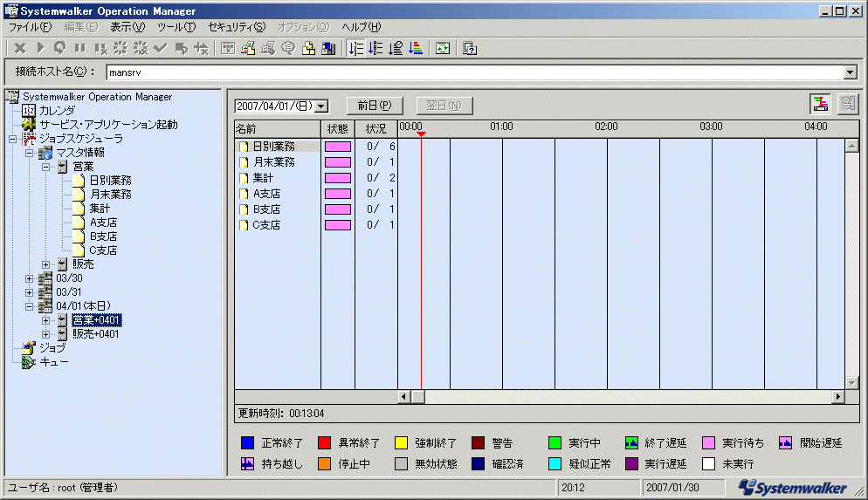Select 日別業務 in the tree

pos(110,181)
